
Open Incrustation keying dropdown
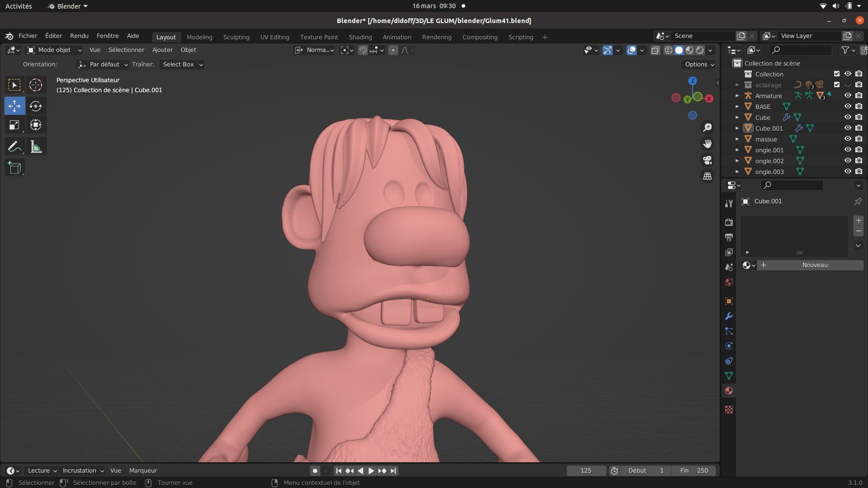tap(83, 470)
